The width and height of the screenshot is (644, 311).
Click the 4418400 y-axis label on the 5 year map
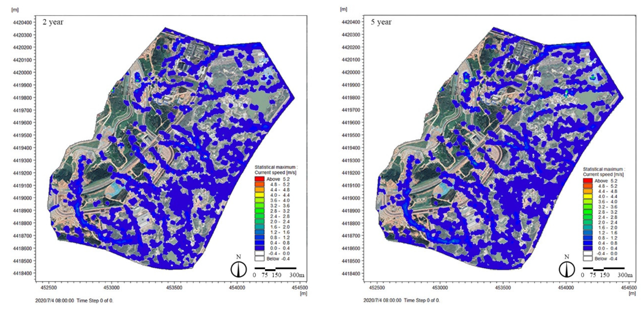coord(350,273)
